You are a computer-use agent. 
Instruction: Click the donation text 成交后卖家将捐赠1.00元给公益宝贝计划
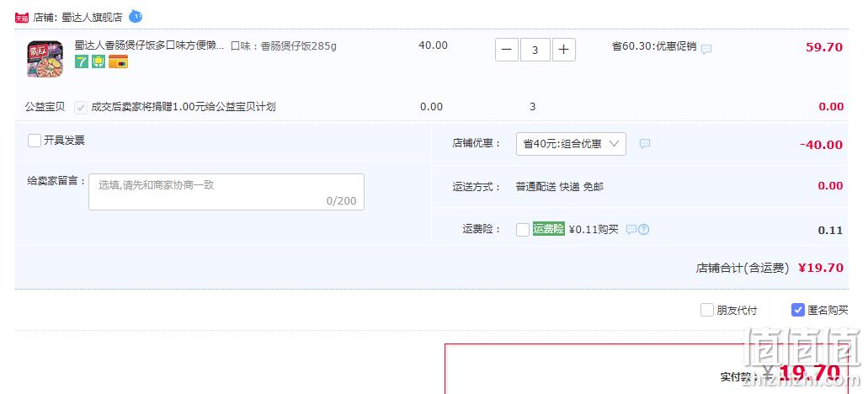pos(184,107)
